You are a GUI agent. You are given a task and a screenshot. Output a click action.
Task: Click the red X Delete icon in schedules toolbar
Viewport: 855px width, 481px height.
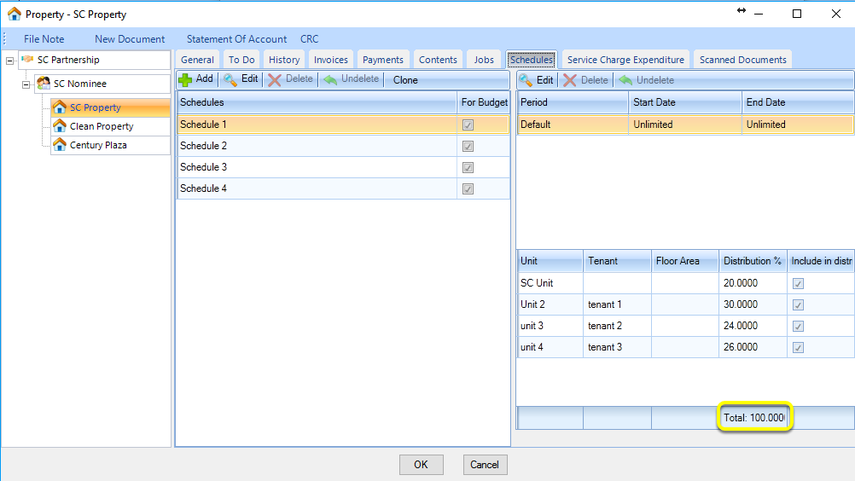coord(275,80)
